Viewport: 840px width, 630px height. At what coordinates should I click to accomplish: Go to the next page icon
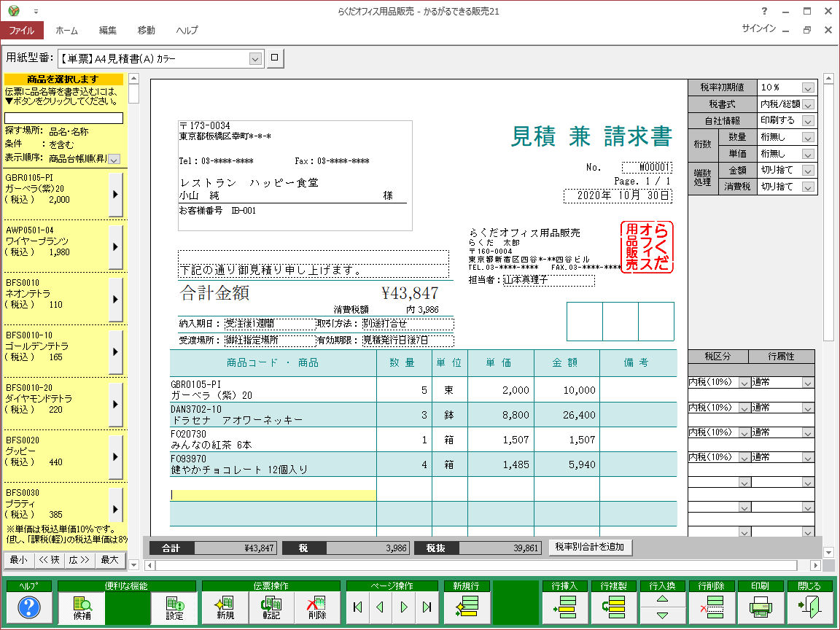coord(404,607)
